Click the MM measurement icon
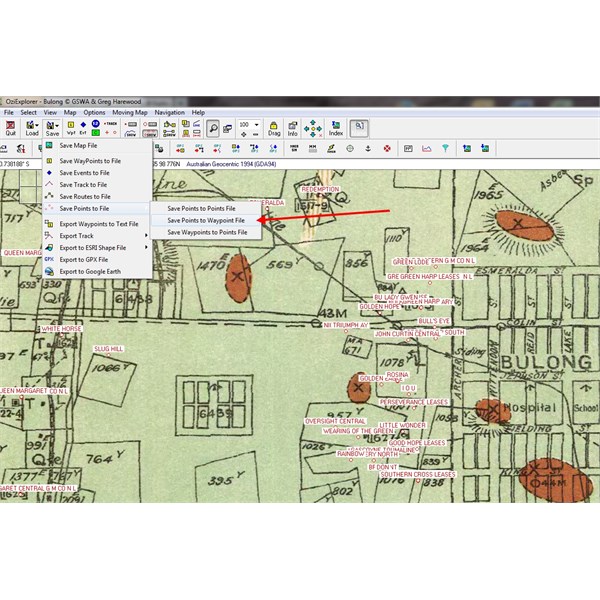The image size is (600, 600). point(313,148)
